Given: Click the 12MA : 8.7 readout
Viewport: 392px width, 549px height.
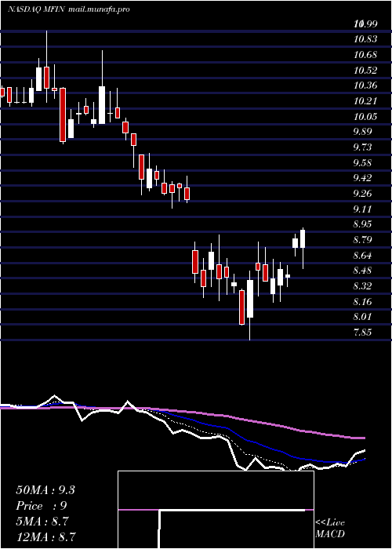Looking at the screenshot, I should coord(46,536).
